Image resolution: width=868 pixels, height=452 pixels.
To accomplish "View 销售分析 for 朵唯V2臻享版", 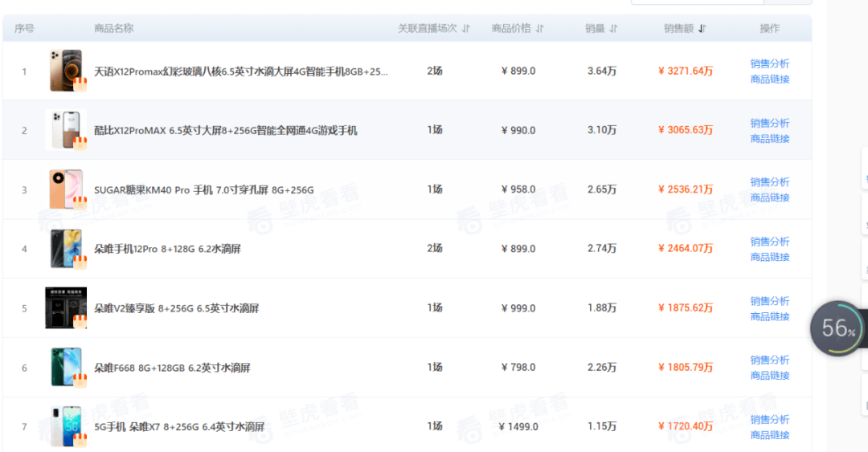I will click(x=769, y=301).
